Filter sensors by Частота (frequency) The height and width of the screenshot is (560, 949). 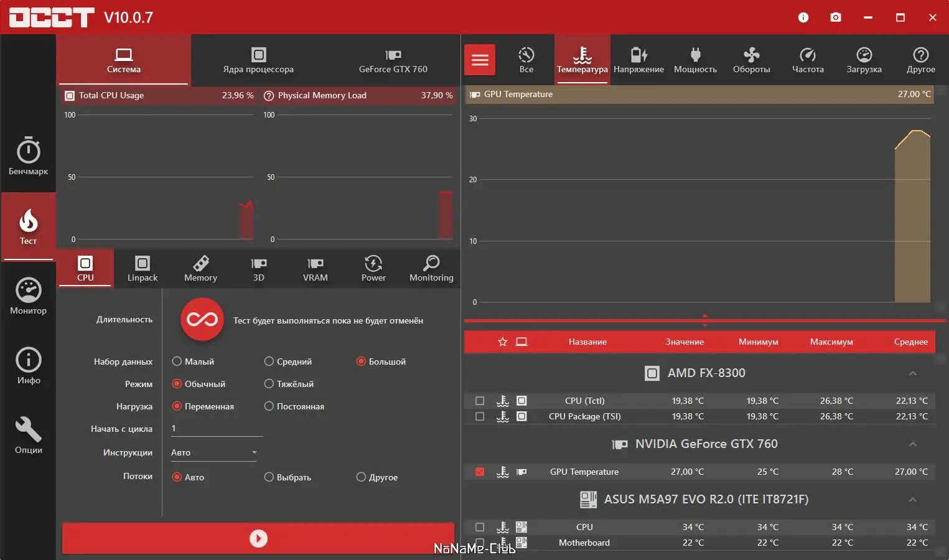click(808, 60)
